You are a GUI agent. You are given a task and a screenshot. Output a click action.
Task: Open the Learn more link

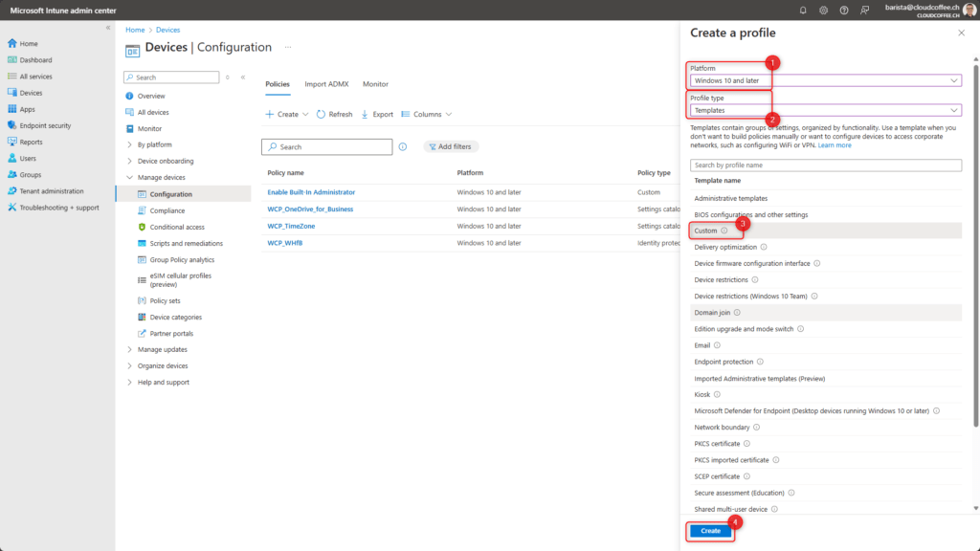point(835,145)
